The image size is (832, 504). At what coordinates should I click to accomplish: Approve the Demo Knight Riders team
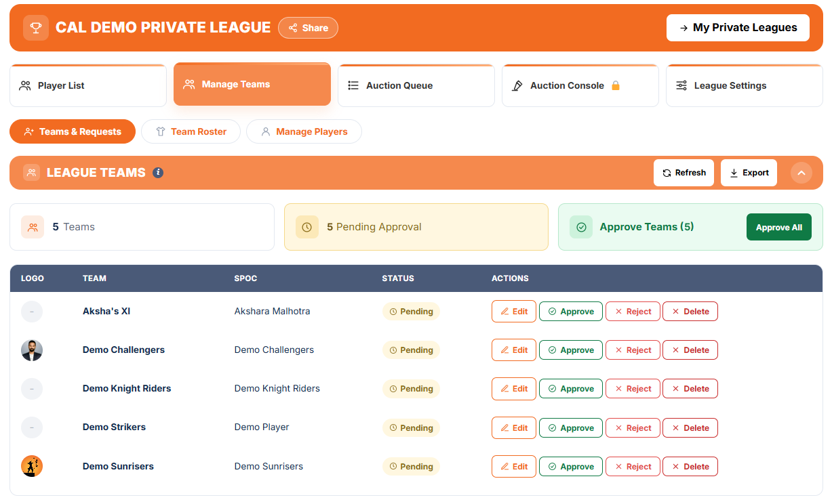tap(571, 389)
